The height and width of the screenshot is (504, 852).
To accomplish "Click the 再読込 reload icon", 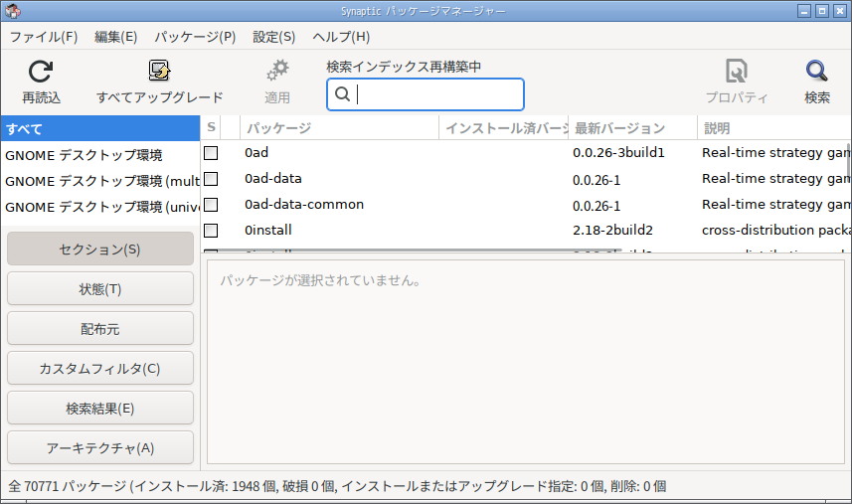I will (41, 72).
